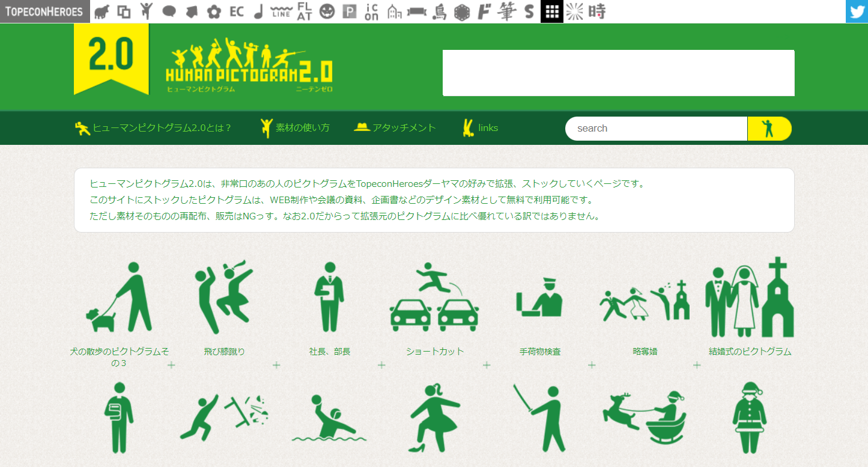Image resolution: width=868 pixels, height=467 pixels.
Task: Click the 鳥 kanji icon in top bar
Action: [x=439, y=11]
